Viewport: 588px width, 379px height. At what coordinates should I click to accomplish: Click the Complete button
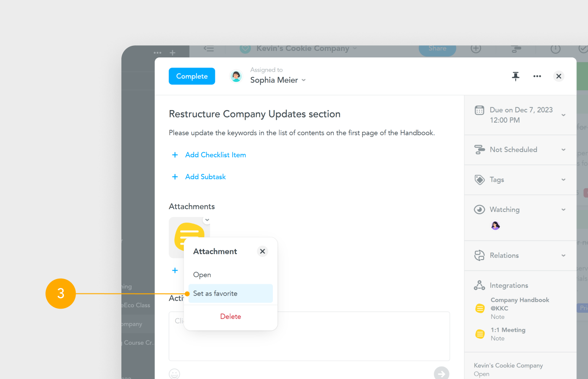coord(192,76)
